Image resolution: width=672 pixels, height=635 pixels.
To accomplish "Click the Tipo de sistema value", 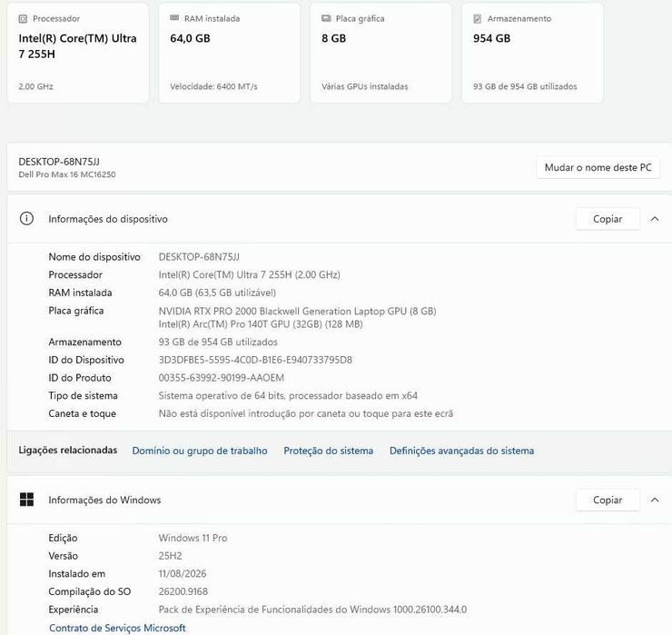I will pyautogui.click(x=288, y=396).
